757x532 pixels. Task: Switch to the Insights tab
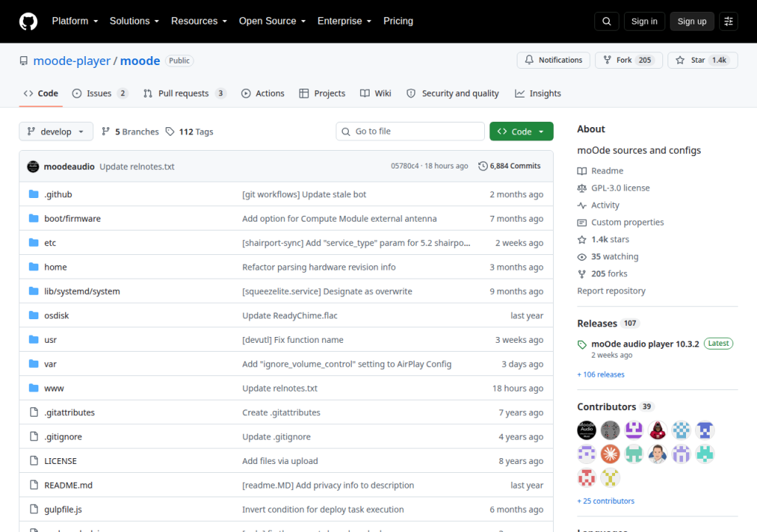pyautogui.click(x=538, y=93)
